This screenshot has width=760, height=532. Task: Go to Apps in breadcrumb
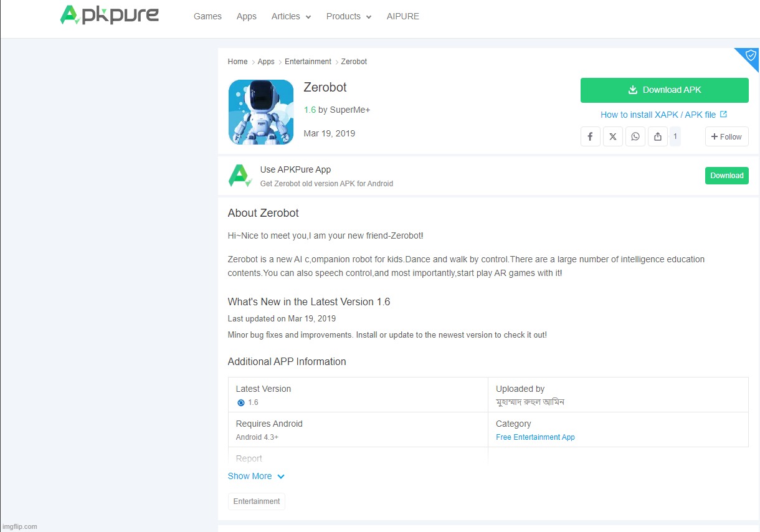click(x=266, y=62)
